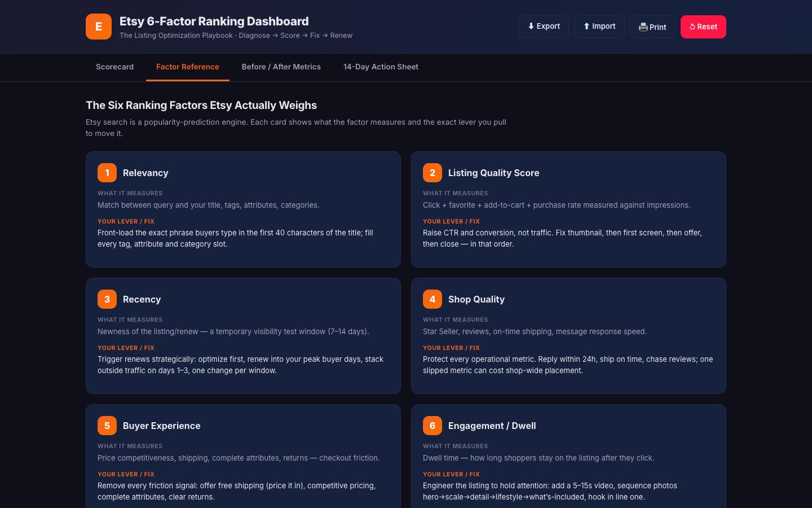
Task: Click 'Newness of the listing/renew' description
Action: point(233,331)
